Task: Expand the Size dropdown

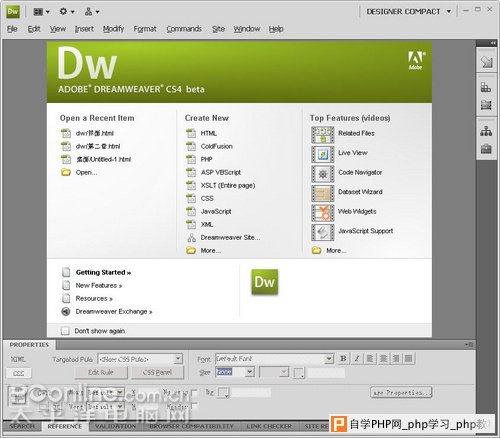Action: point(250,372)
